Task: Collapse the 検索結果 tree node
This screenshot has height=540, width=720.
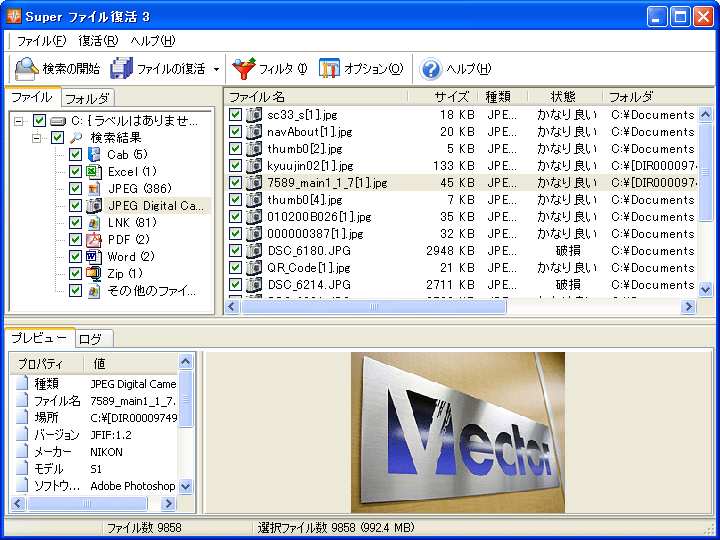Action: (37, 138)
